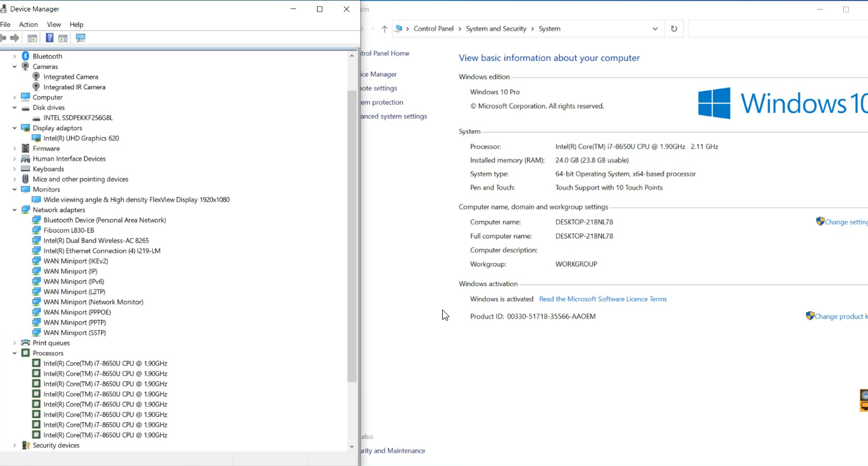Click the Up arrow button in System window
This screenshot has height=466, width=868.
(384, 29)
